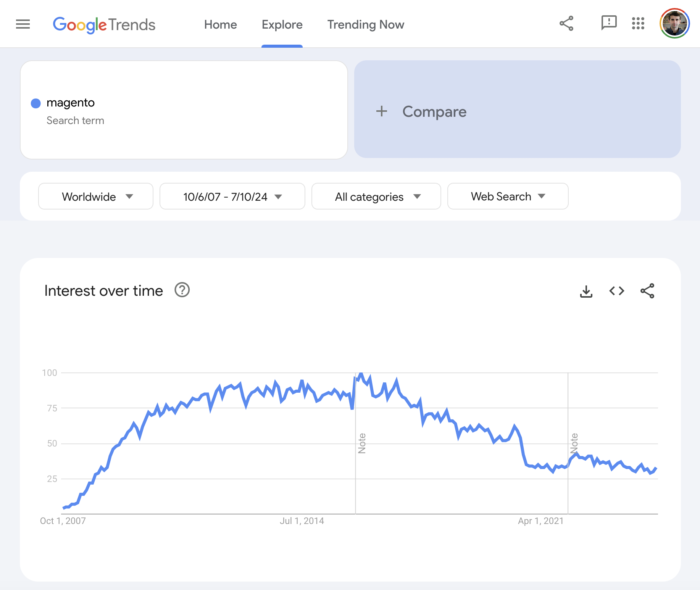Viewport: 700px width, 590px height.
Task: Click the 100 y-axis value
Action: [50, 373]
